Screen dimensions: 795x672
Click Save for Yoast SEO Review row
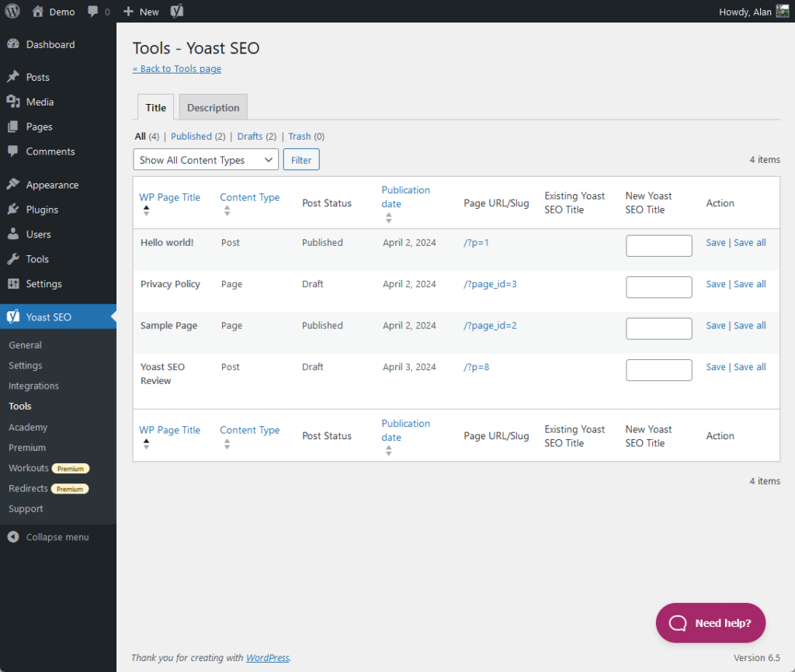pyautogui.click(x=716, y=367)
